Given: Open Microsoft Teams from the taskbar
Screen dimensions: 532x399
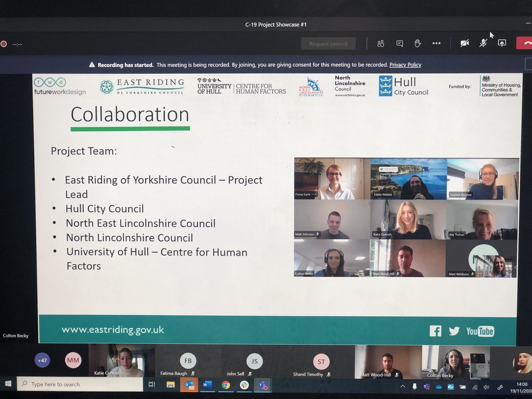Looking at the screenshot, I should 262,385.
